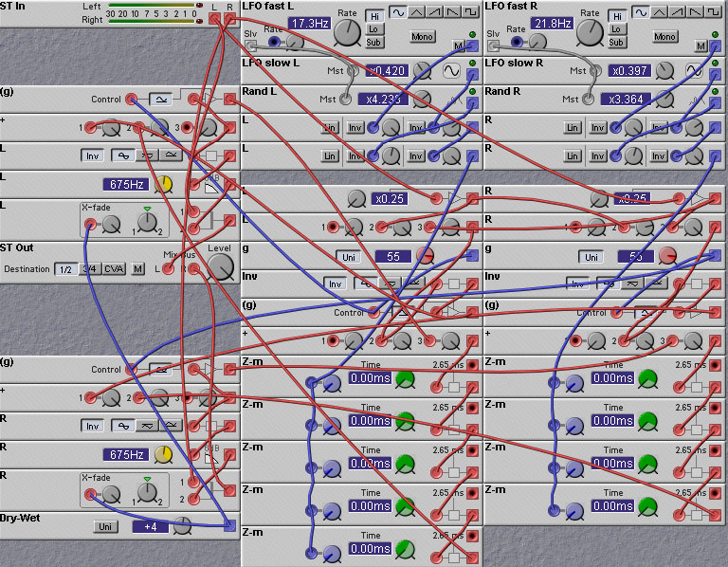The image size is (728, 567).
Task: Toggle Mono button on LFO fast L
Action: (x=422, y=37)
